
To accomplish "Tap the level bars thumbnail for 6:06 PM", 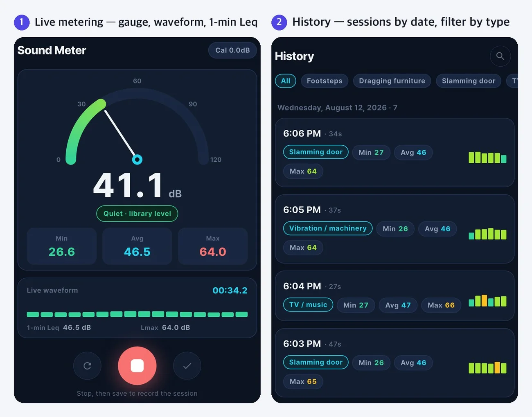I will 487,158.
